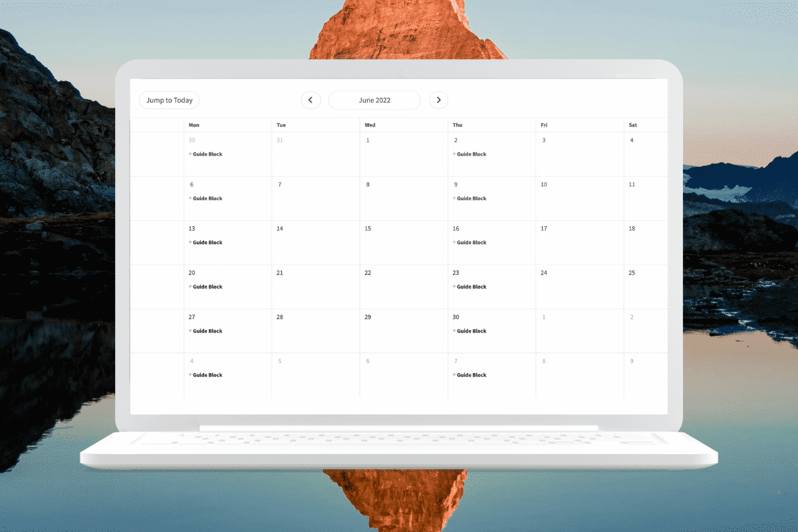The height and width of the screenshot is (532, 798).
Task: Open Guide Block on Thursday June 16
Action: pos(470,243)
